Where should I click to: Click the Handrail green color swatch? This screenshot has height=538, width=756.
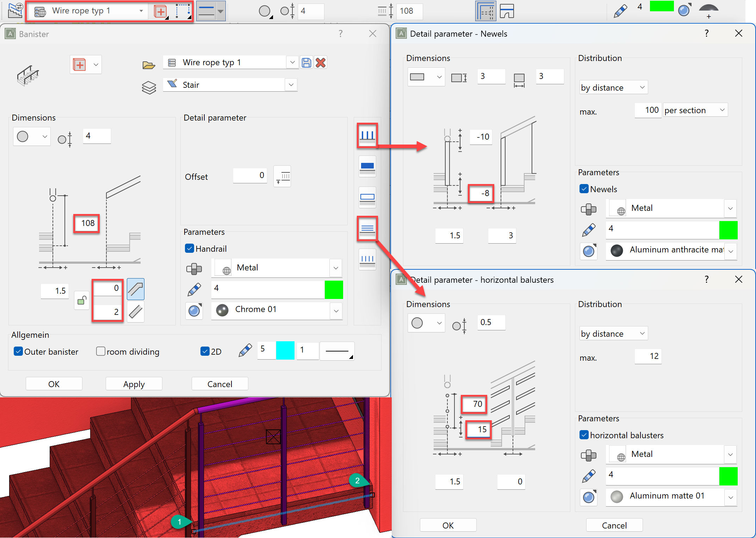[x=334, y=290]
